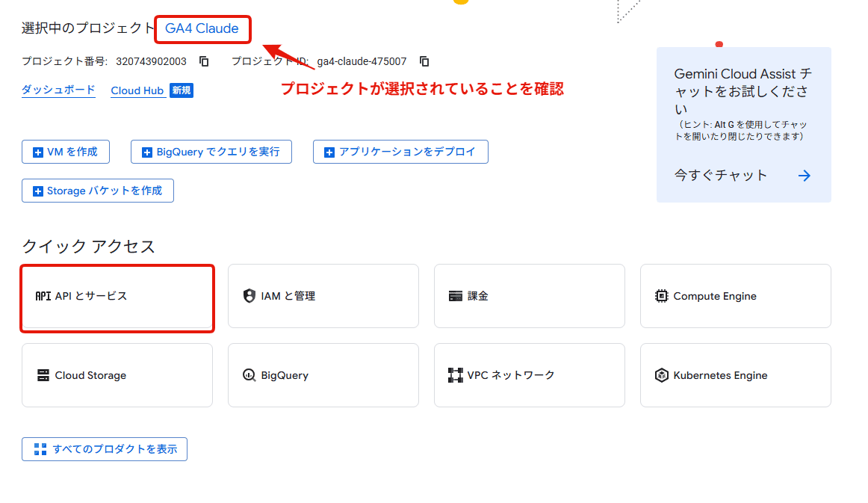Click the 課金 billing card icon
Screen dimensions: 868x503
[456, 296]
